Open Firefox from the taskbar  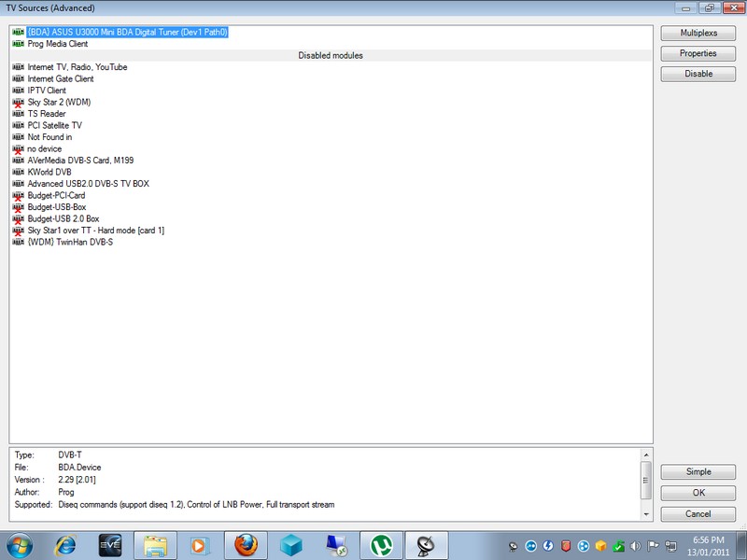245,543
